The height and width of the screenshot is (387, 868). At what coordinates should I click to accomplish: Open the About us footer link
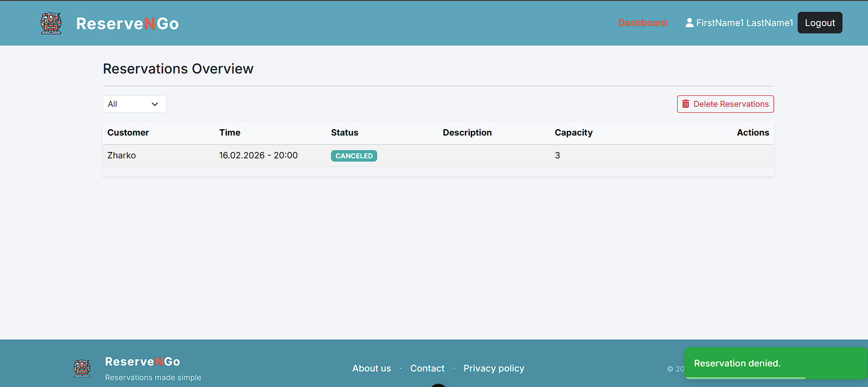(x=372, y=368)
